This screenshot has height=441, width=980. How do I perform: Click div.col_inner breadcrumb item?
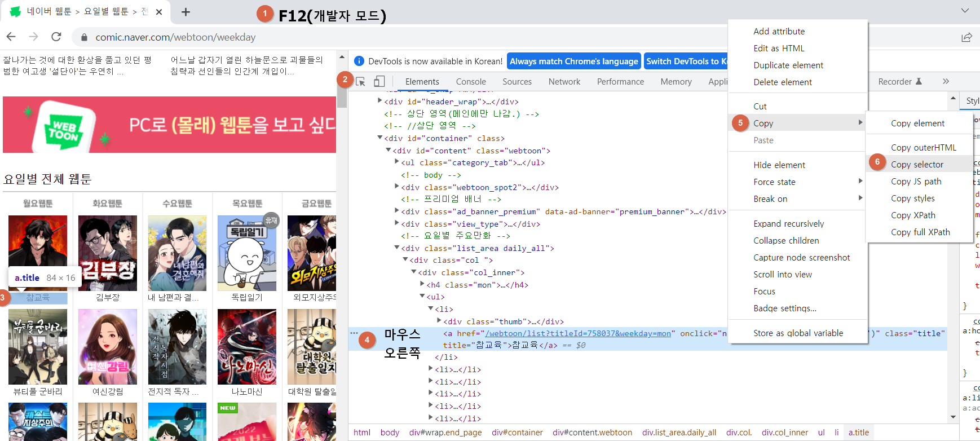click(x=785, y=433)
